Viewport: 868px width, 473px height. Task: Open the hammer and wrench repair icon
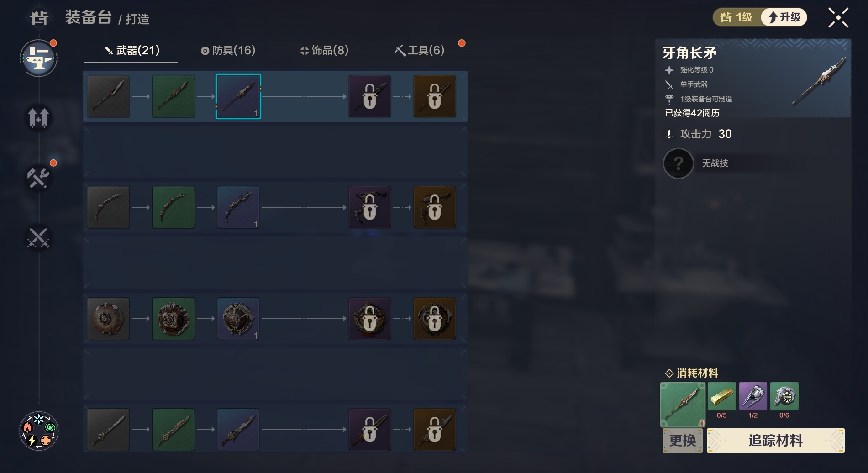tap(38, 178)
